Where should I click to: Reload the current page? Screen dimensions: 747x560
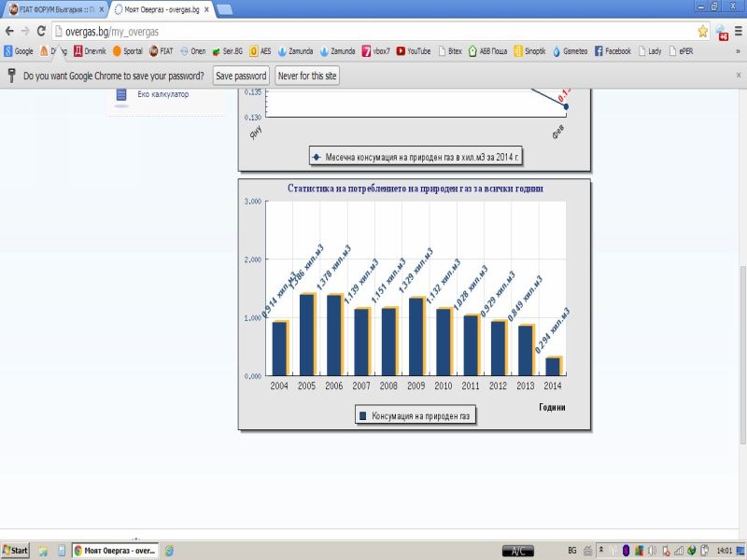pos(41,31)
